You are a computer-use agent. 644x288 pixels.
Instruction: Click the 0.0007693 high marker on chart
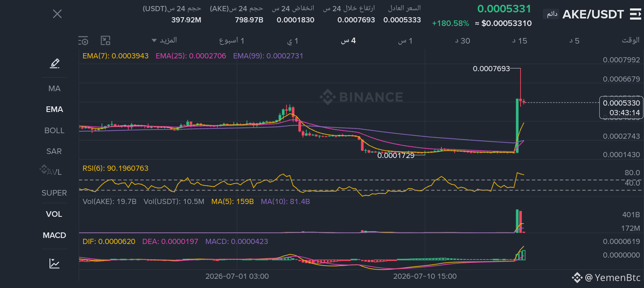pos(491,69)
